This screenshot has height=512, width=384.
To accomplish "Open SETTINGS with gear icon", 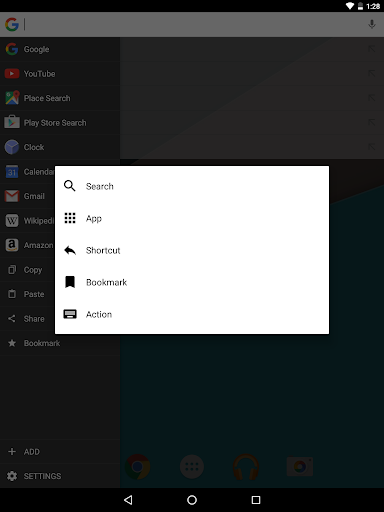I will [60, 476].
